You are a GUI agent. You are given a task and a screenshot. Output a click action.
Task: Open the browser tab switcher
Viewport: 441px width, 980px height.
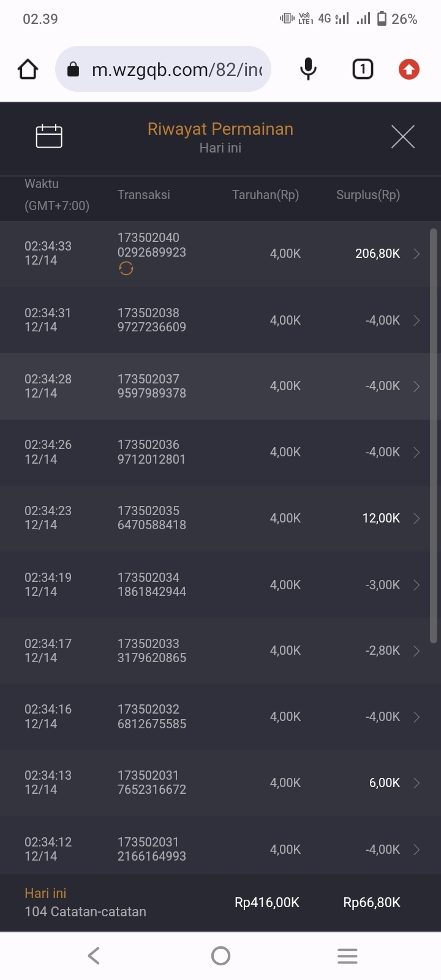pyautogui.click(x=363, y=69)
